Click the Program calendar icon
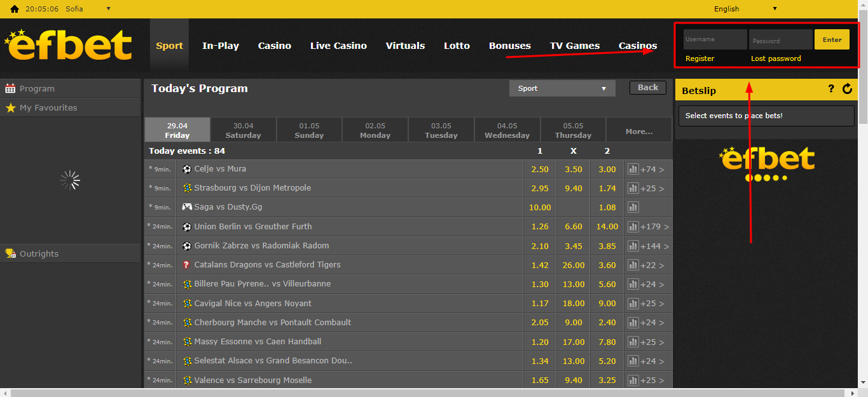The width and height of the screenshot is (868, 397). pos(10,89)
